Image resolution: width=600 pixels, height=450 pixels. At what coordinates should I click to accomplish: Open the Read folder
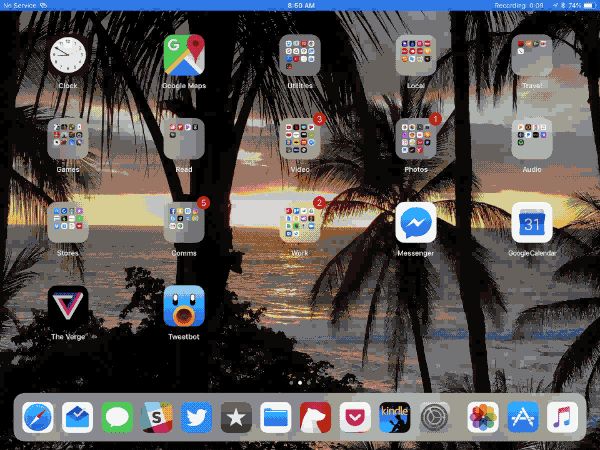tap(184, 139)
